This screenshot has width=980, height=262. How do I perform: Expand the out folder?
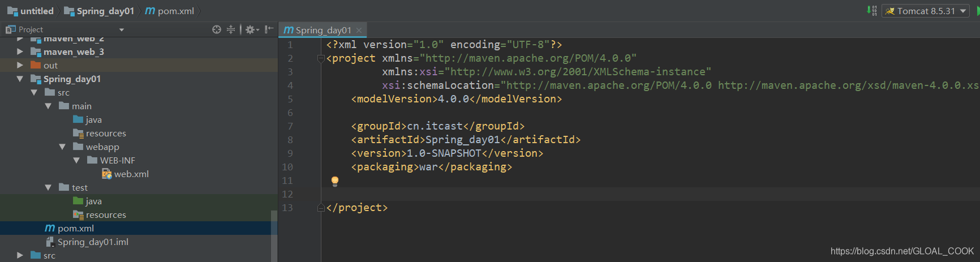pos(20,65)
